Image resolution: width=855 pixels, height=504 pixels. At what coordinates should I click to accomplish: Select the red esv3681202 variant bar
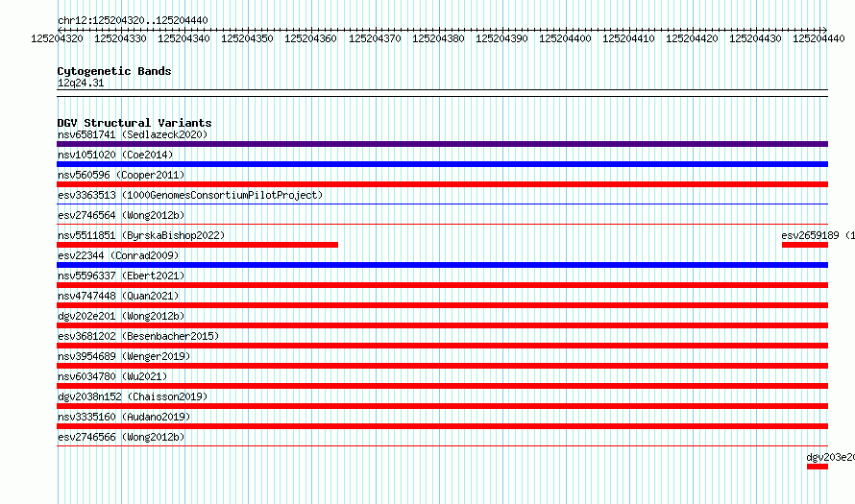click(x=442, y=346)
